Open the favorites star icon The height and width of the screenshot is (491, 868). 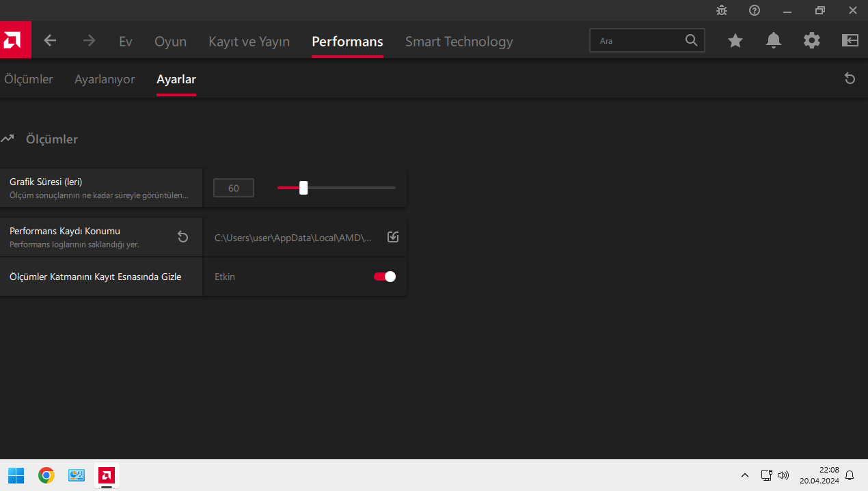[735, 41]
